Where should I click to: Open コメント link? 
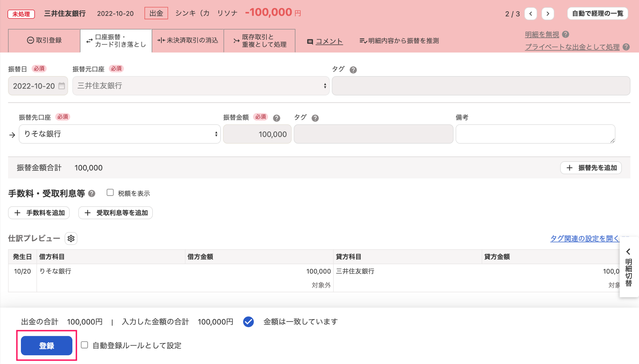[329, 41]
